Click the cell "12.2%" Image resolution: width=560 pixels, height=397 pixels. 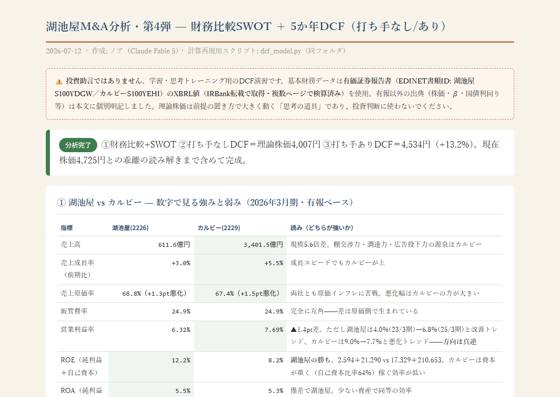click(x=181, y=360)
